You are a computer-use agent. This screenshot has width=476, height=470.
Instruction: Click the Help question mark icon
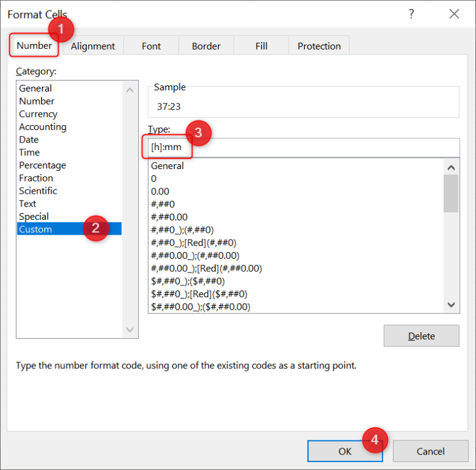click(411, 14)
